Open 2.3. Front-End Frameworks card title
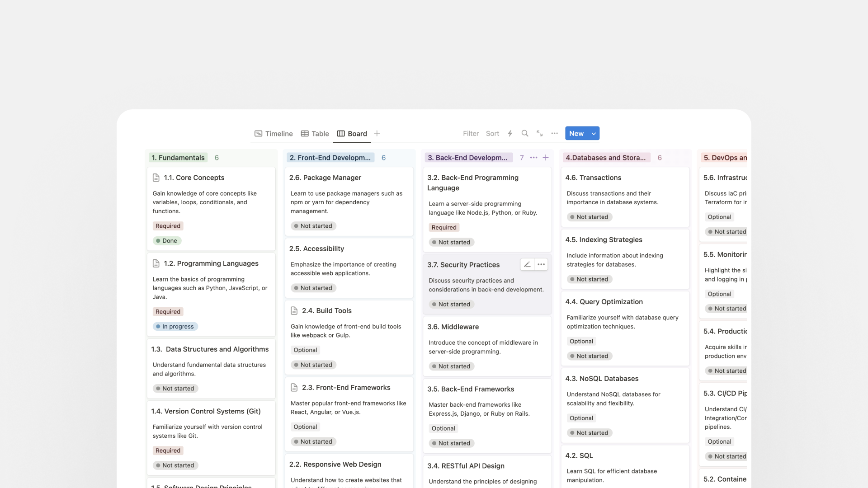Image resolution: width=868 pixels, height=488 pixels. (x=346, y=388)
